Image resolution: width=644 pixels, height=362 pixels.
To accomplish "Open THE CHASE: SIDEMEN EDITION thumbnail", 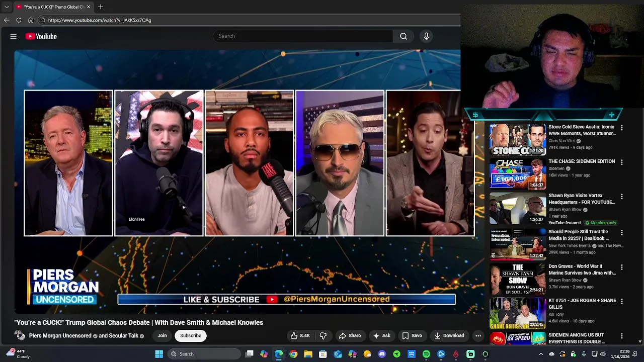I will 517,173.
